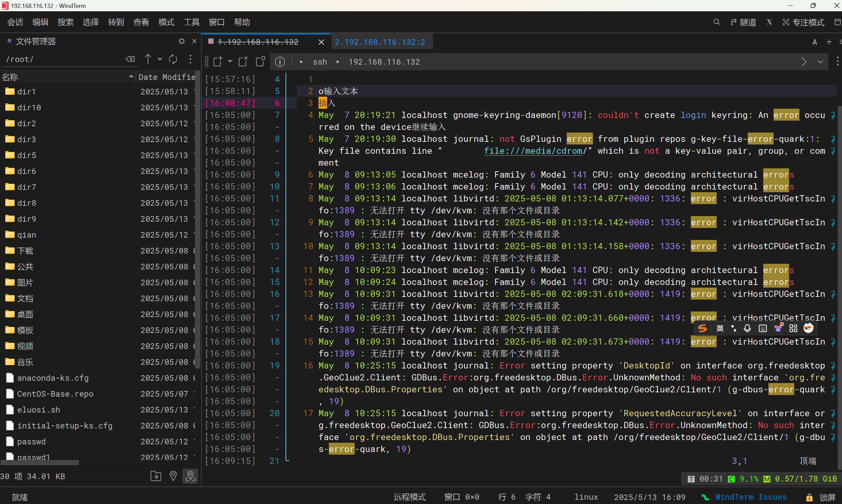This screenshot has height=504, width=842.
Task: Open new session split icon in toolbar
Action: 218,62
